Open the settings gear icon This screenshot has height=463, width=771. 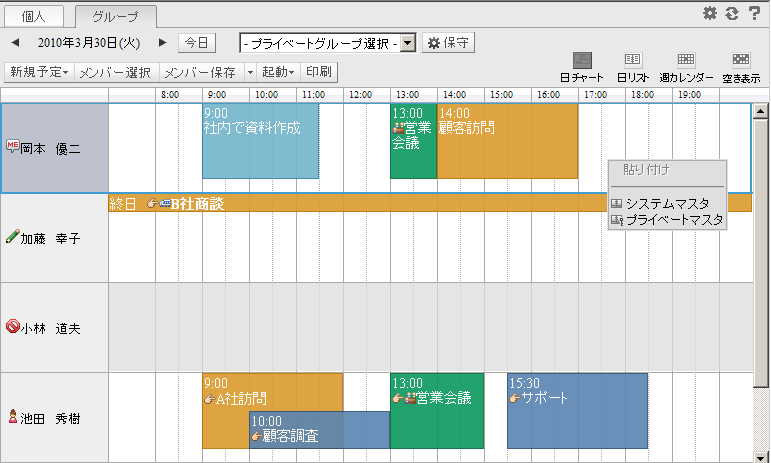click(710, 13)
